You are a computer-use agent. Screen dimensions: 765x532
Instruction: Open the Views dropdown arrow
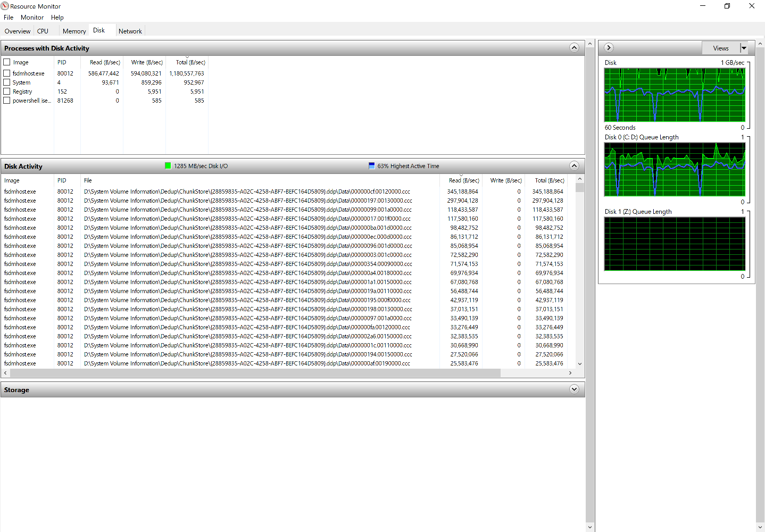coord(744,48)
